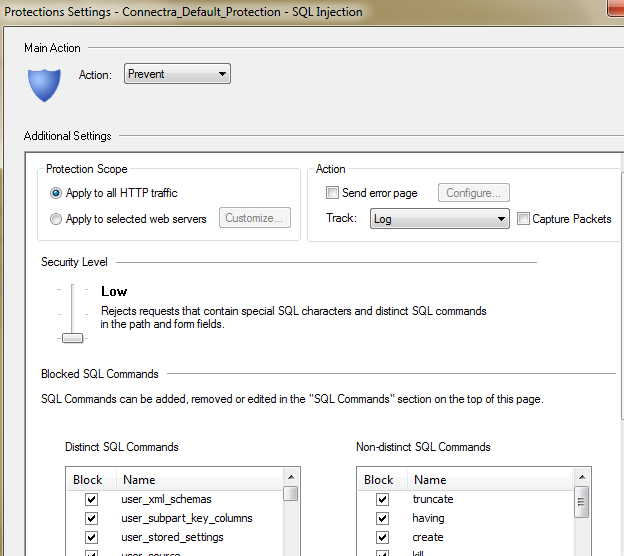The width and height of the screenshot is (624, 556).
Task: Click up arrow of Distinct SQL Commands scrollbar
Action: (291, 477)
